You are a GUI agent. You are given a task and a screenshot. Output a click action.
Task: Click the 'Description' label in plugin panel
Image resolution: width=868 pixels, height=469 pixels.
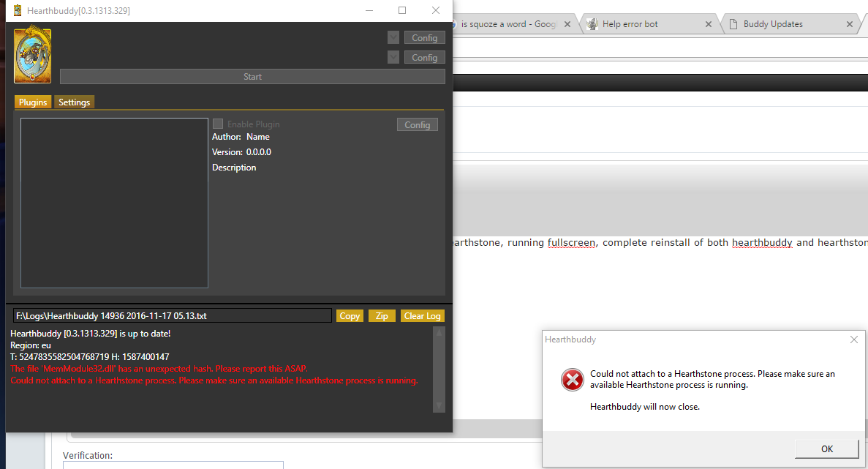click(234, 168)
